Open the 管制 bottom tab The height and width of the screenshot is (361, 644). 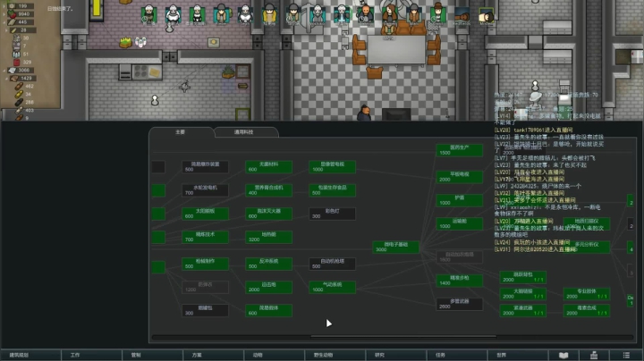[x=152, y=356]
